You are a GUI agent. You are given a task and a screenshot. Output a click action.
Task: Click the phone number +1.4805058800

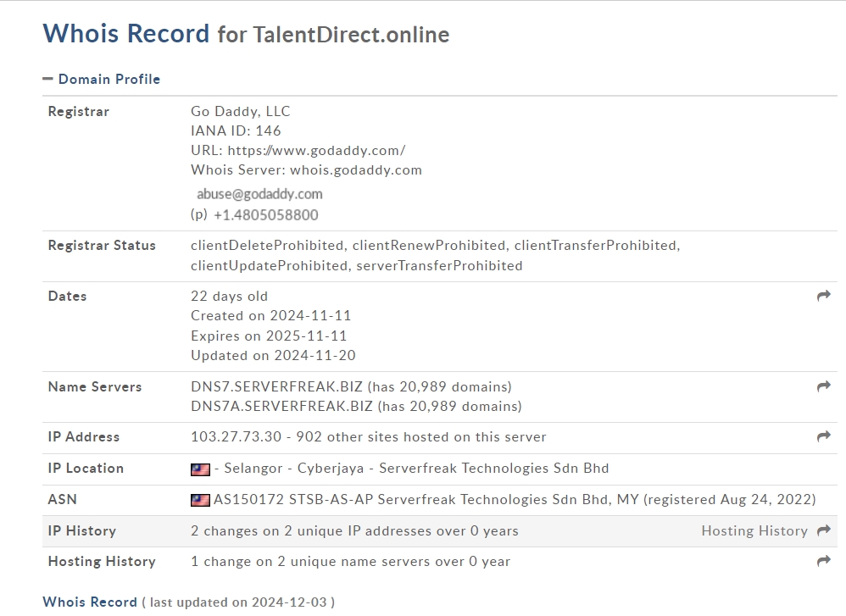pyautogui.click(x=266, y=214)
